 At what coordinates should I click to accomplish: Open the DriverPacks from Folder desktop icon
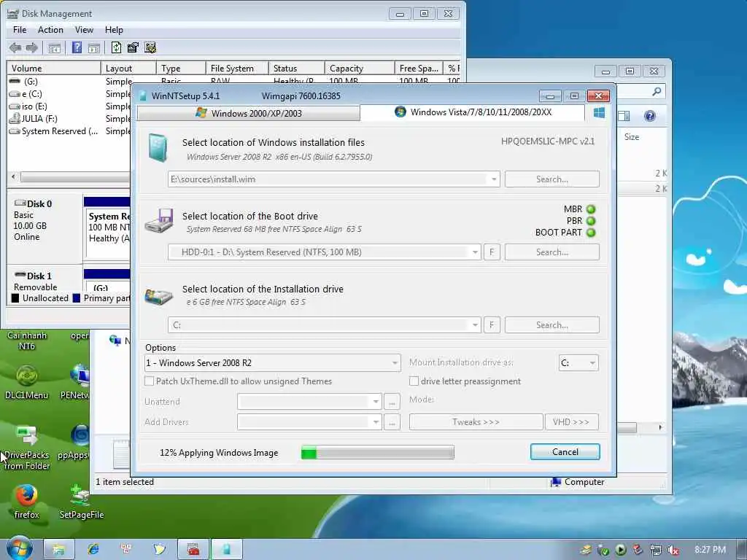click(27, 448)
